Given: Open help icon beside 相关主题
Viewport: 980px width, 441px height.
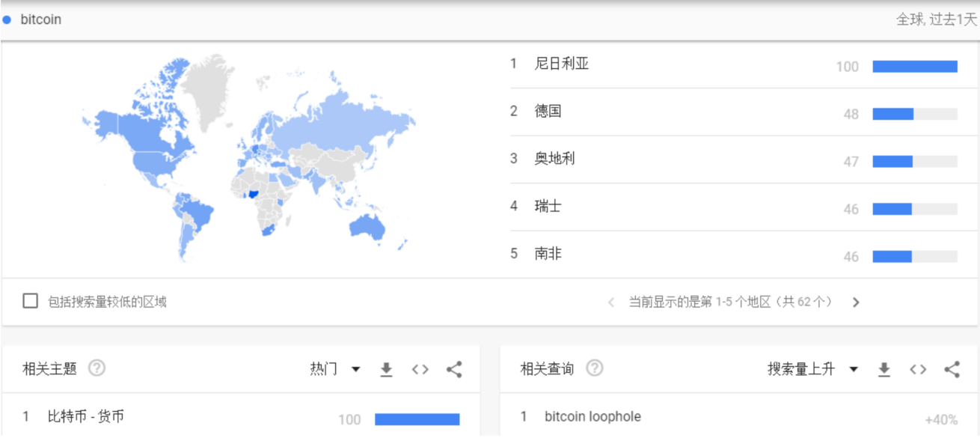Looking at the screenshot, I should 97,368.
